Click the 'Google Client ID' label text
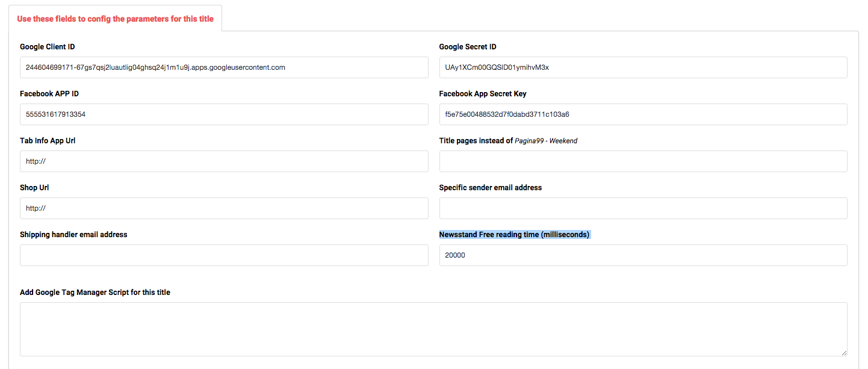Screen dimensions: 868x369 [x=48, y=47]
